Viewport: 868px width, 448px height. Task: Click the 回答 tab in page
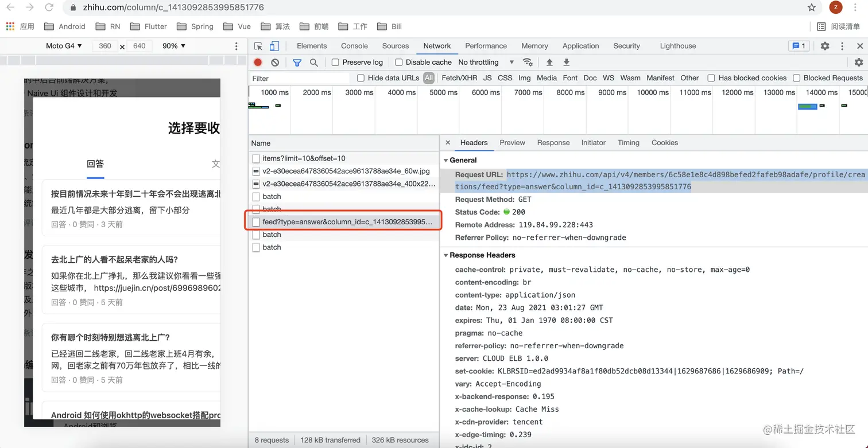[95, 164]
